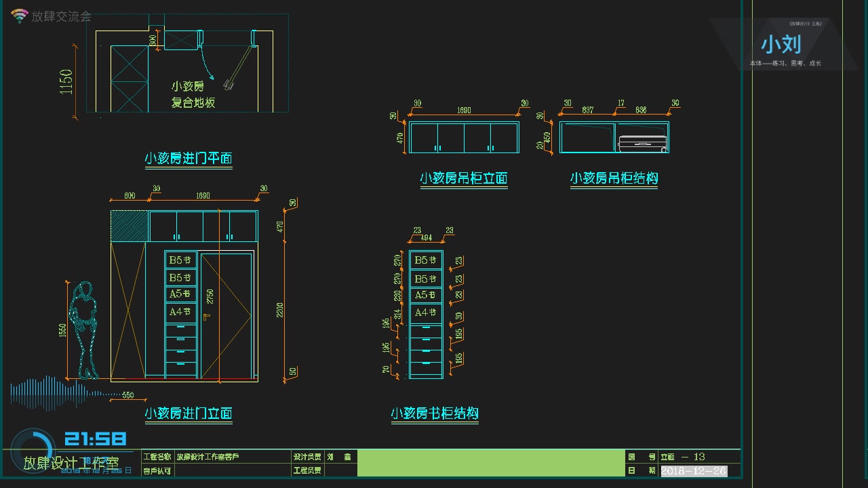Select the 复合地板 floor annotation
The image size is (868, 488).
pos(193,103)
